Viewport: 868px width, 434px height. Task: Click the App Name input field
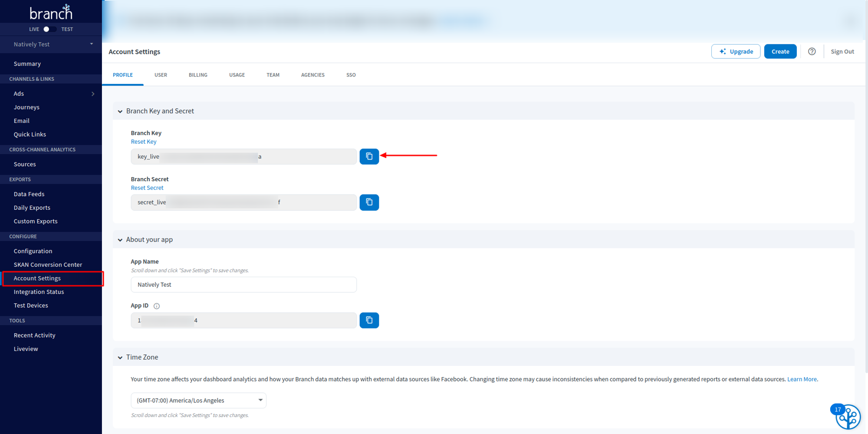click(x=243, y=285)
